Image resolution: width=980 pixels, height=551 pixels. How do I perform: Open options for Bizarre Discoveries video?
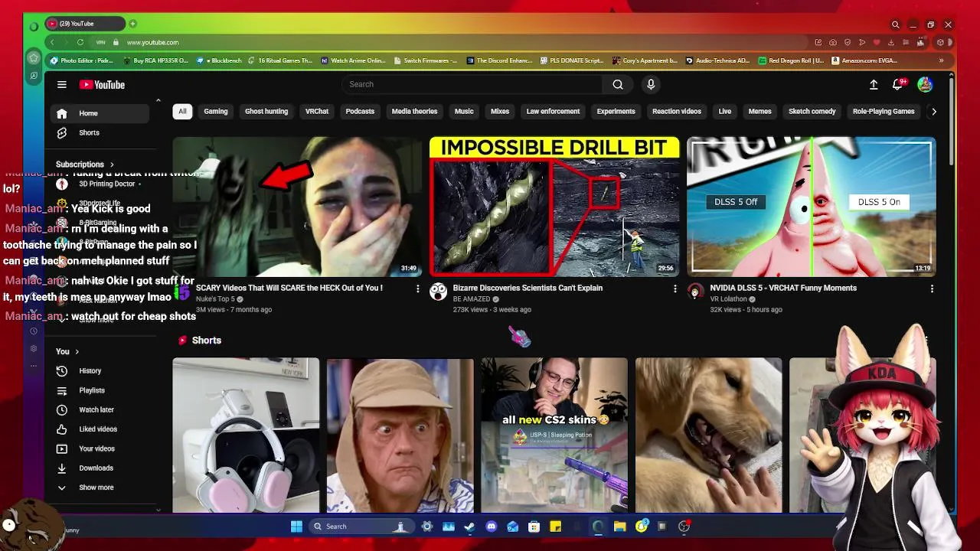[x=675, y=289]
